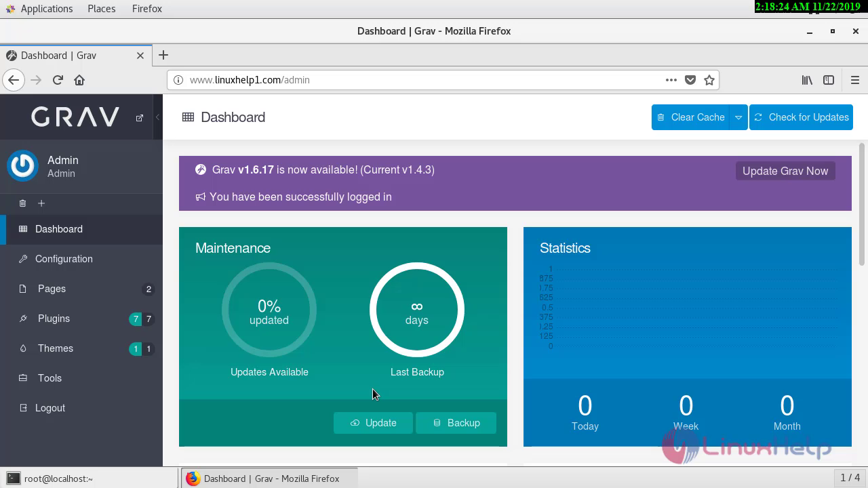Image resolution: width=868 pixels, height=488 pixels.
Task: Click the 0% updated progress circle
Action: [x=269, y=310]
